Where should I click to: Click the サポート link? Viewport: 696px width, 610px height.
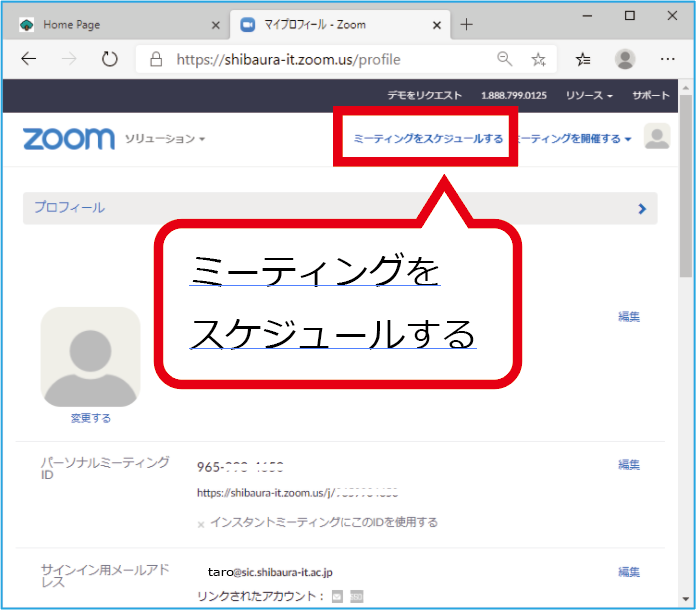pos(651,95)
